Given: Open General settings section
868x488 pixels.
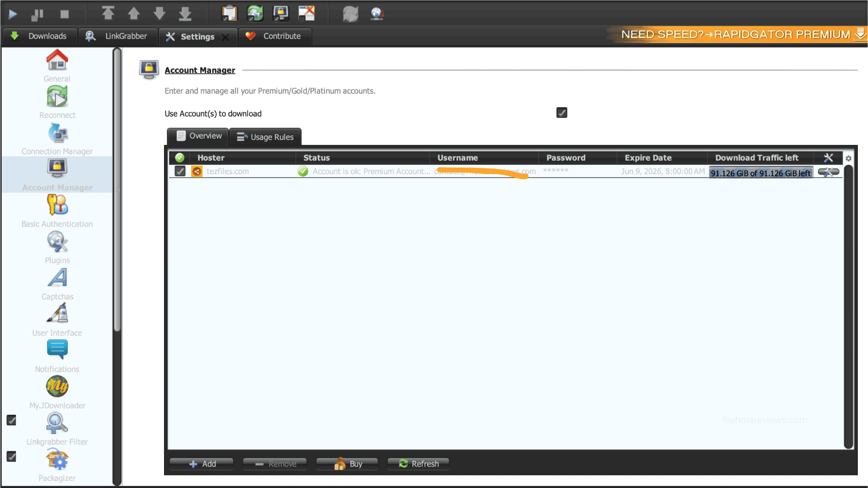Looking at the screenshot, I should pyautogui.click(x=57, y=66).
